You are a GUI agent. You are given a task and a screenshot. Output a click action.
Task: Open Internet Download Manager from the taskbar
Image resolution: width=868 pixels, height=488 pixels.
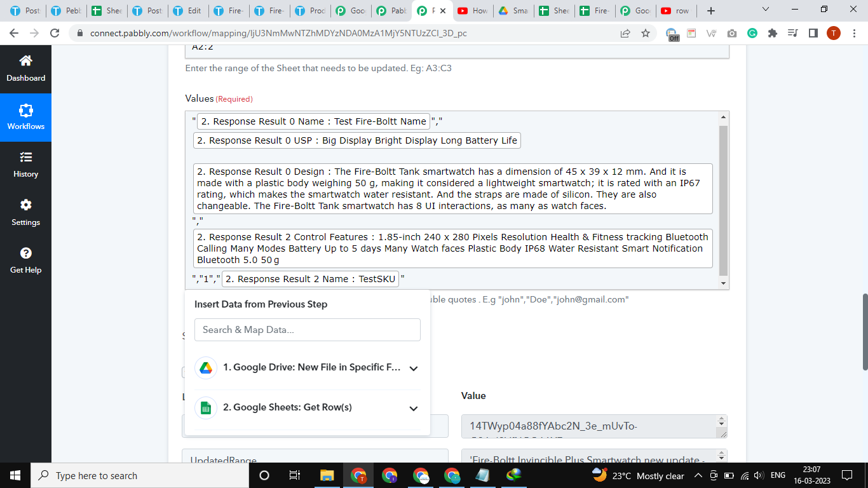point(514,475)
